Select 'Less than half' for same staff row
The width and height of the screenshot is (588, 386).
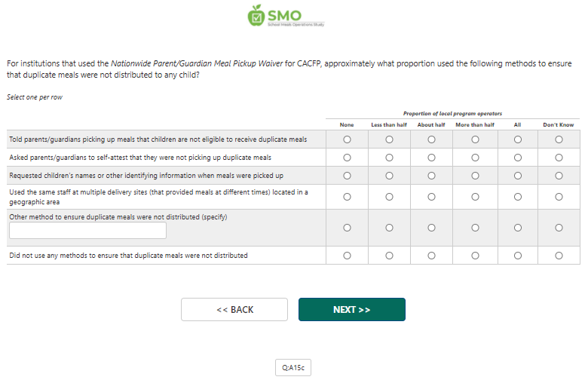coord(389,197)
